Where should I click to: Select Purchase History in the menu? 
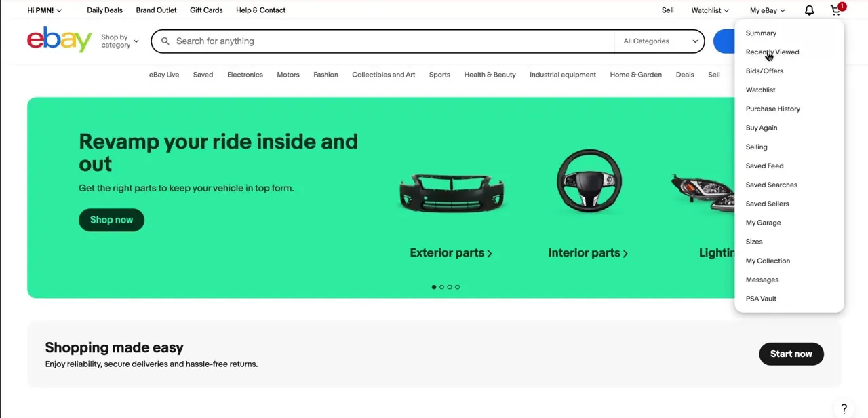point(773,109)
